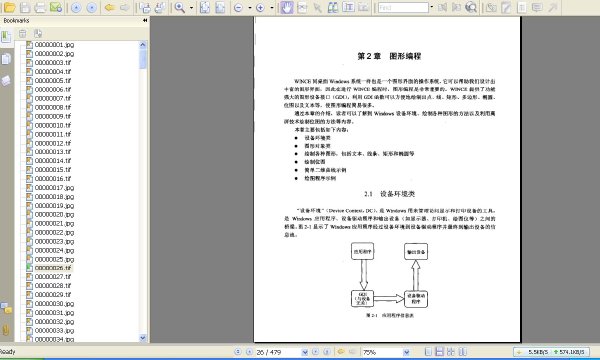This screenshot has width=600, height=360.
Task: Click the page number field 26 / 479
Action: pos(278,352)
